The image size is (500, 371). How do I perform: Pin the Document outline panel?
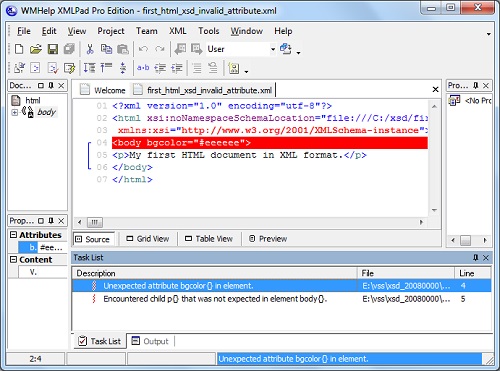(x=51, y=85)
